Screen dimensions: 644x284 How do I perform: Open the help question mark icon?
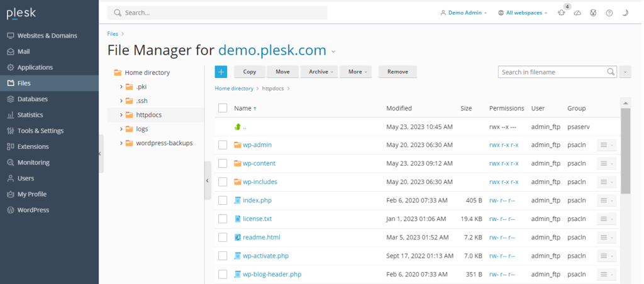tap(609, 13)
